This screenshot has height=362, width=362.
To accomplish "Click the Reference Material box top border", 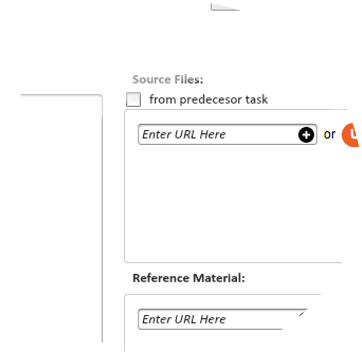I will (223, 295).
